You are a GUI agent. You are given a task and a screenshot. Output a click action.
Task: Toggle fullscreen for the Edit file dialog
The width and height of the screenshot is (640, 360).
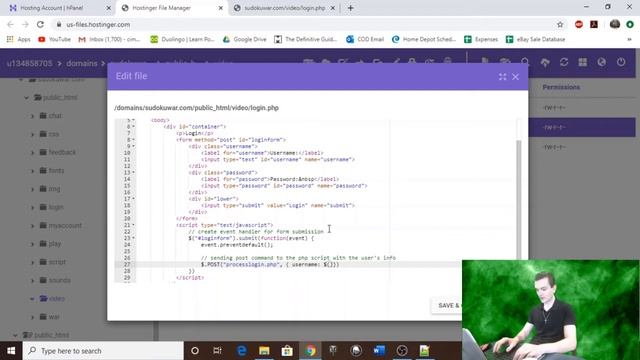pyautogui.click(x=502, y=77)
